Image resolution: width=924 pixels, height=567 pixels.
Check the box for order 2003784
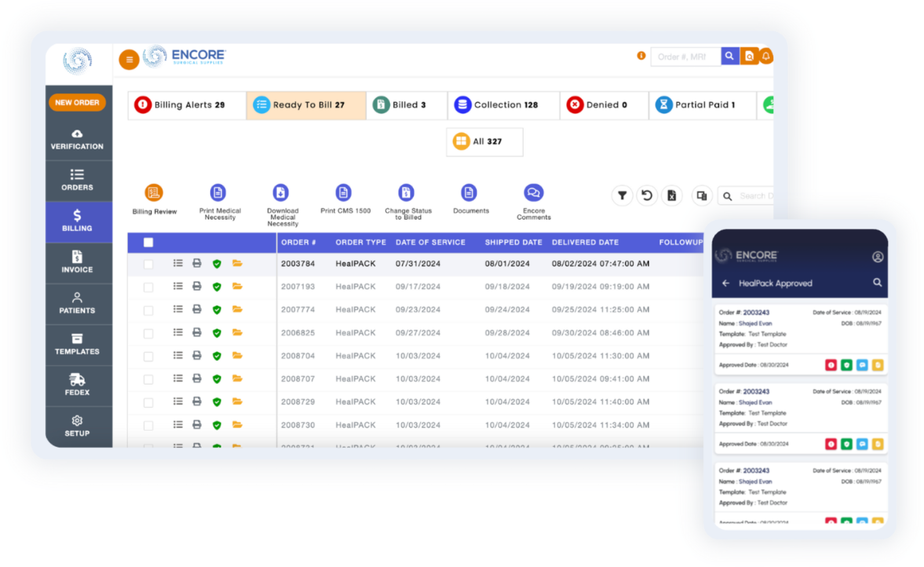pos(148,265)
